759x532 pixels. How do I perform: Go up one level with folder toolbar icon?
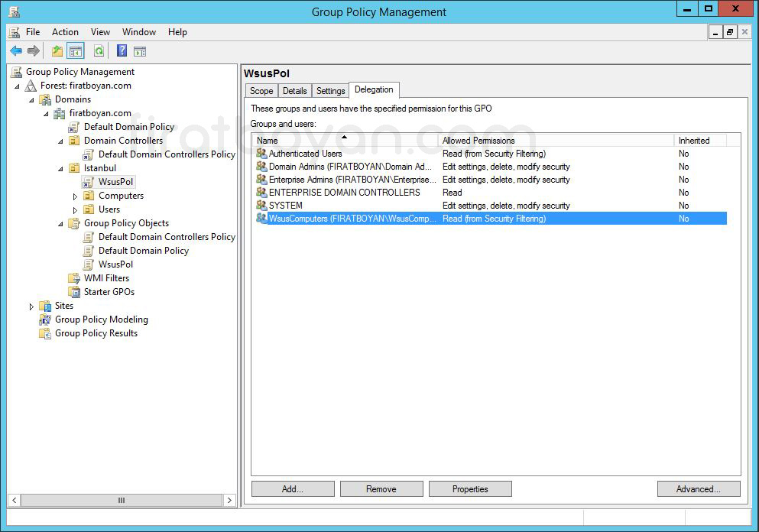pos(57,50)
